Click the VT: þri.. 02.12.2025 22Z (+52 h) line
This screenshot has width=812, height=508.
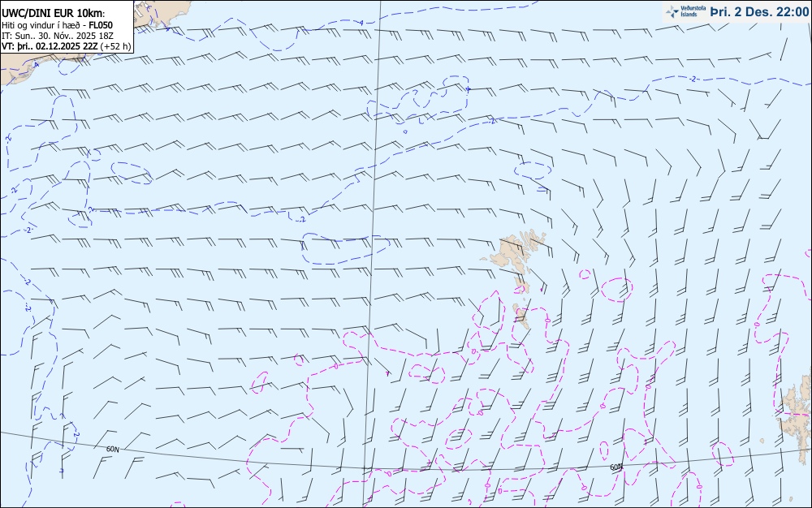tap(67, 46)
